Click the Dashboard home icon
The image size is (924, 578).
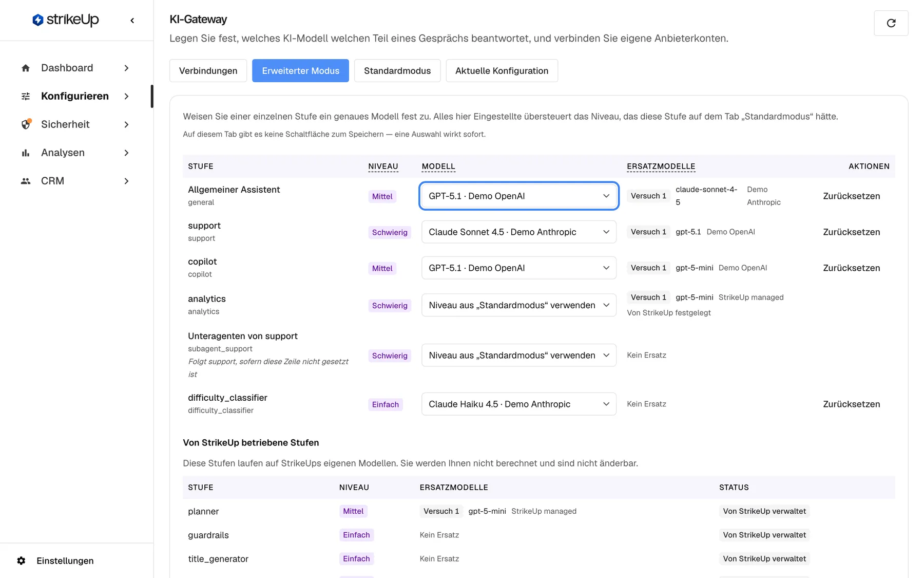[26, 68]
